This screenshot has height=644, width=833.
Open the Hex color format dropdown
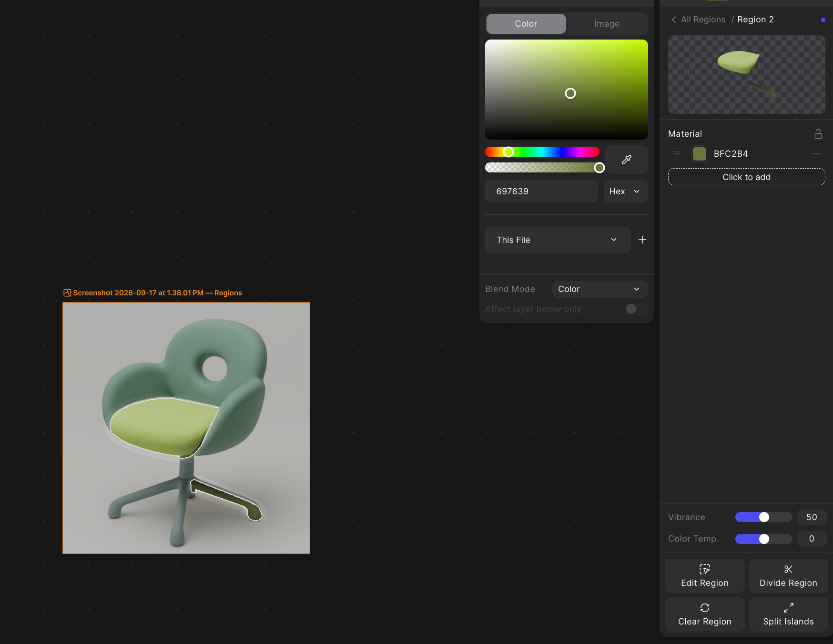tap(625, 191)
